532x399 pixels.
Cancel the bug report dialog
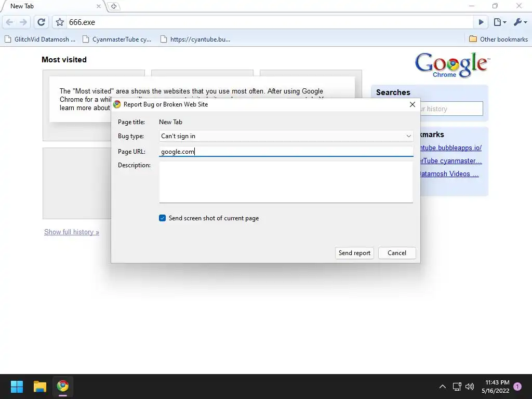pos(397,253)
